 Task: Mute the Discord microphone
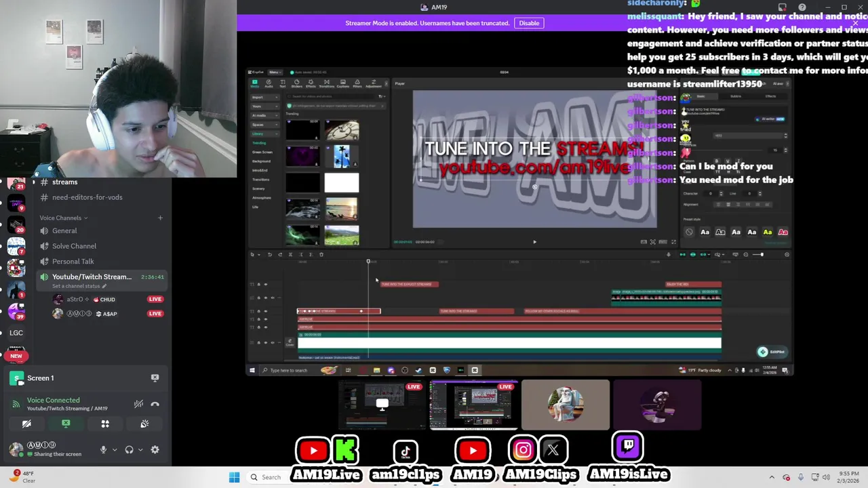[x=104, y=449]
